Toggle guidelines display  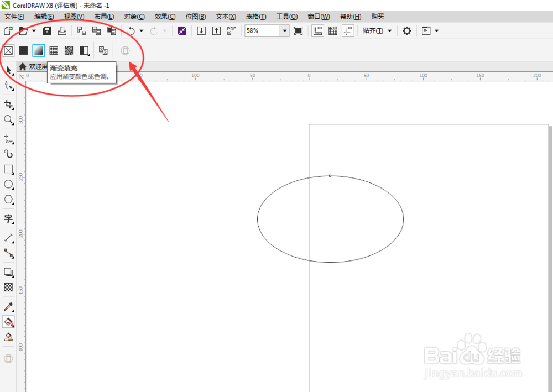pyautogui.click(x=348, y=30)
